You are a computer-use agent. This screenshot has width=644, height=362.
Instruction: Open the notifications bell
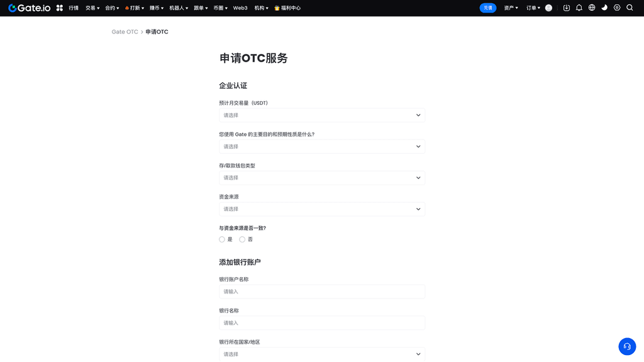(579, 8)
